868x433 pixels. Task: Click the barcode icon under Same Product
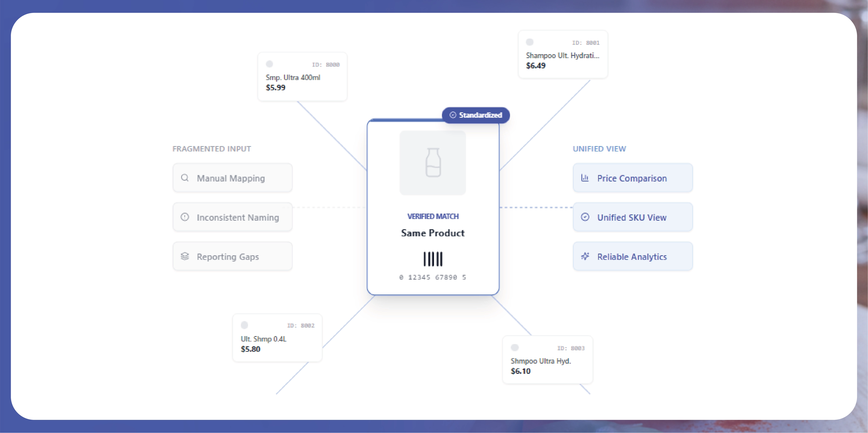pos(433,259)
